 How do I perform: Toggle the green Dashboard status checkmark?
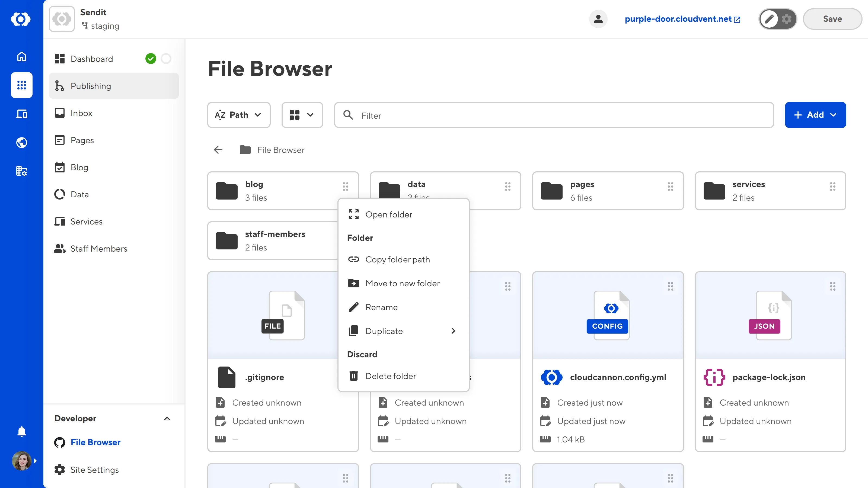(151, 59)
